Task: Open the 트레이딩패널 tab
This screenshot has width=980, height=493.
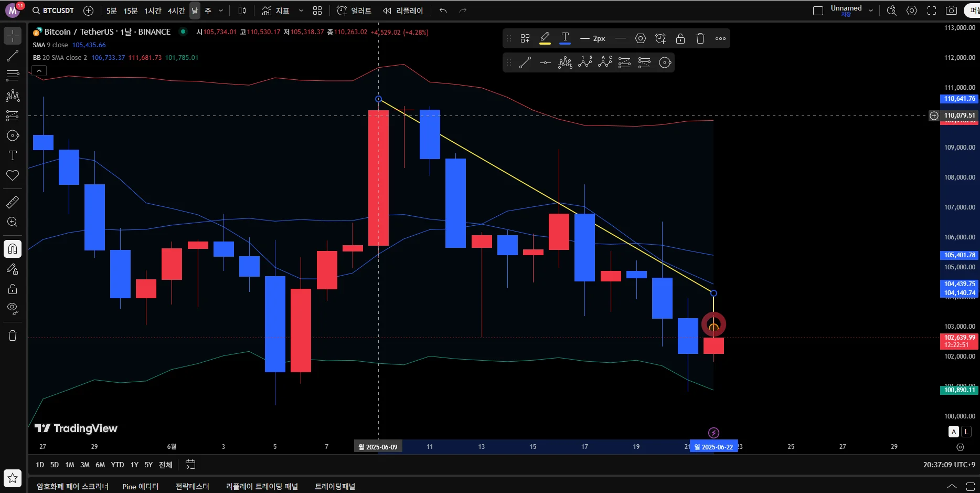Action: tap(335, 487)
